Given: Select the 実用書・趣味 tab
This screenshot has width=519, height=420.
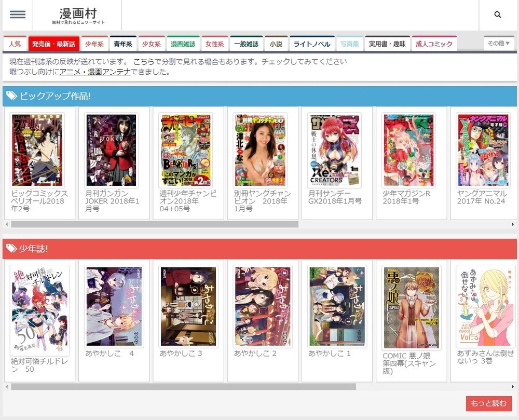Looking at the screenshot, I should coord(387,44).
